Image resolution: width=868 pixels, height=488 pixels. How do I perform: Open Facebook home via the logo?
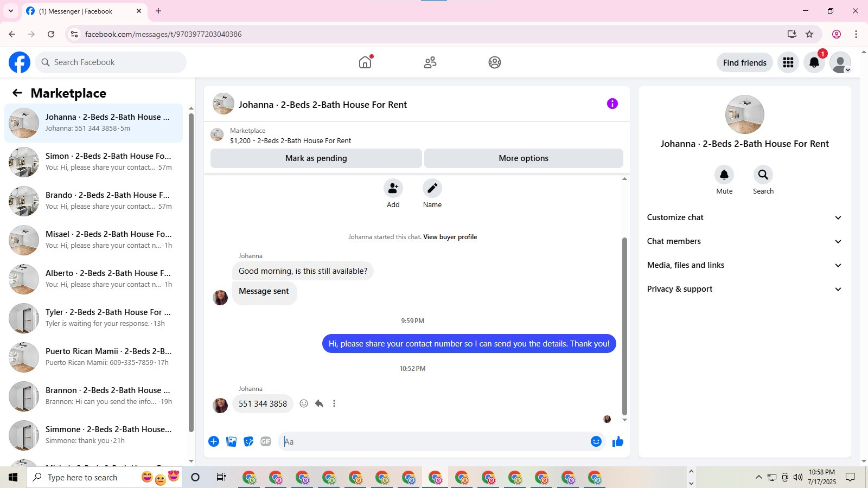[x=20, y=62]
